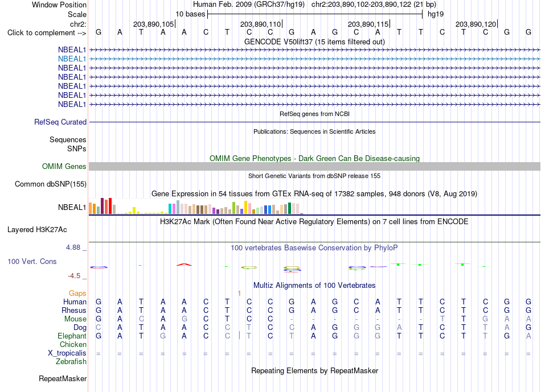This screenshot has width=541, height=392.
Task: Open the H3K27Ac Mark track title
Action: (x=314, y=221)
